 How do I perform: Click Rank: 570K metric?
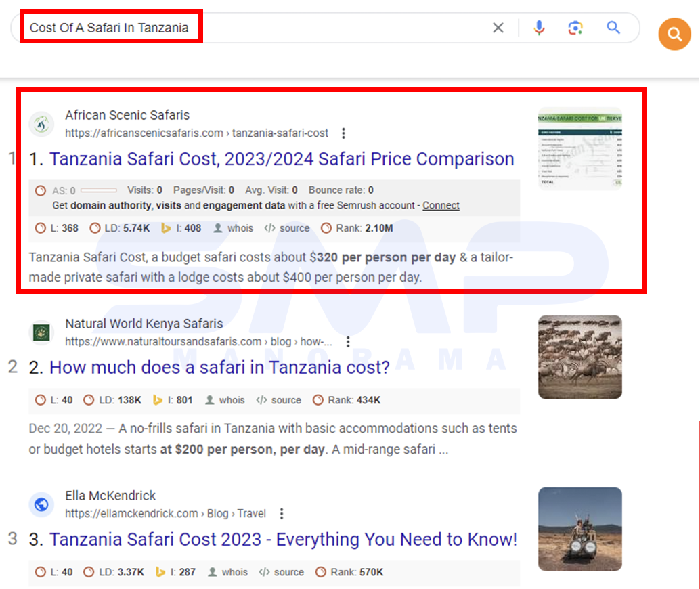point(349,572)
